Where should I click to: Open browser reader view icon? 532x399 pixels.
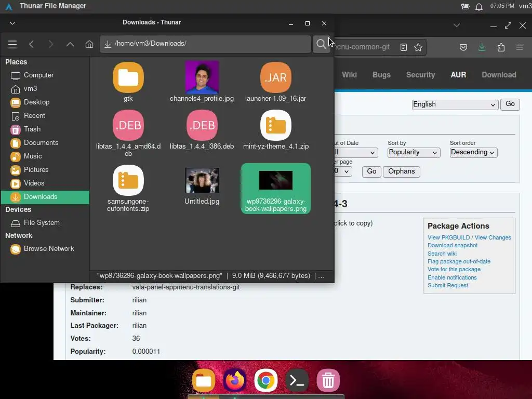403,47
